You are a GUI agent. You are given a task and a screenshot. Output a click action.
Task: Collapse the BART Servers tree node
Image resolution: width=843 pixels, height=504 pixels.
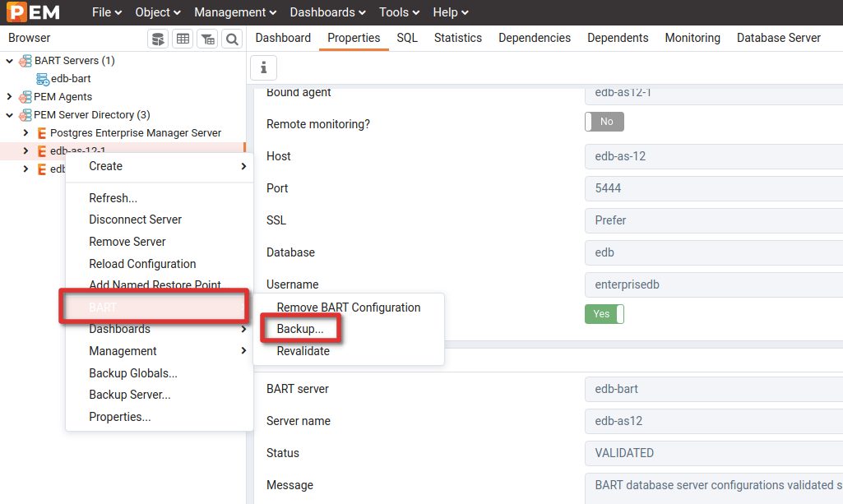(9, 61)
